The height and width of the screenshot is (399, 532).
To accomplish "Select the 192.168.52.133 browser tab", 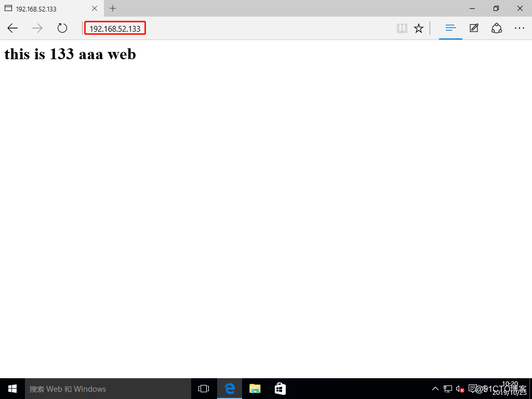I will 52,8.
